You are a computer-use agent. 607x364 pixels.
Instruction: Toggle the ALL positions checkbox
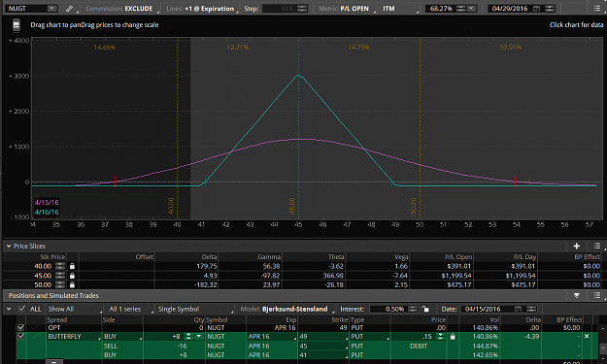pyautogui.click(x=22, y=309)
